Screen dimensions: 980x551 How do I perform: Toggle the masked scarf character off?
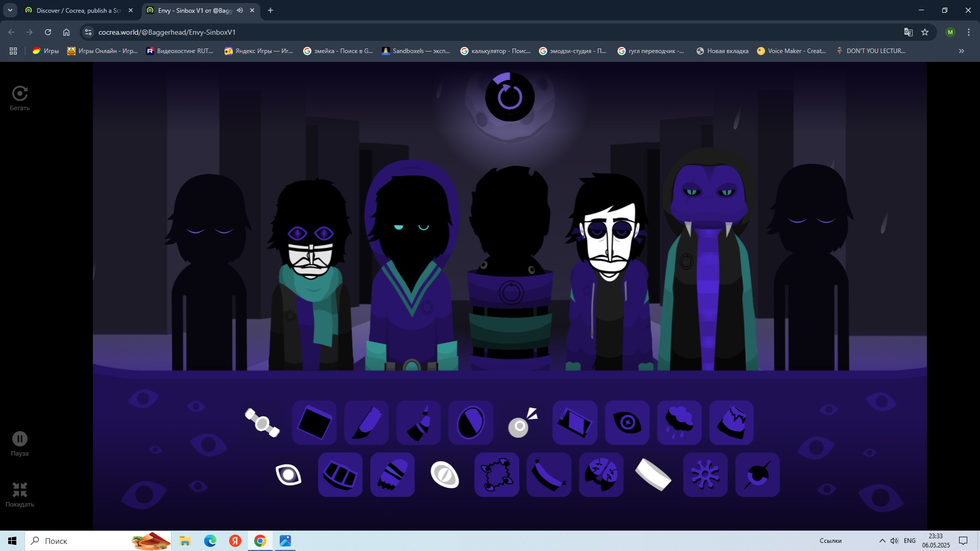pos(310,275)
